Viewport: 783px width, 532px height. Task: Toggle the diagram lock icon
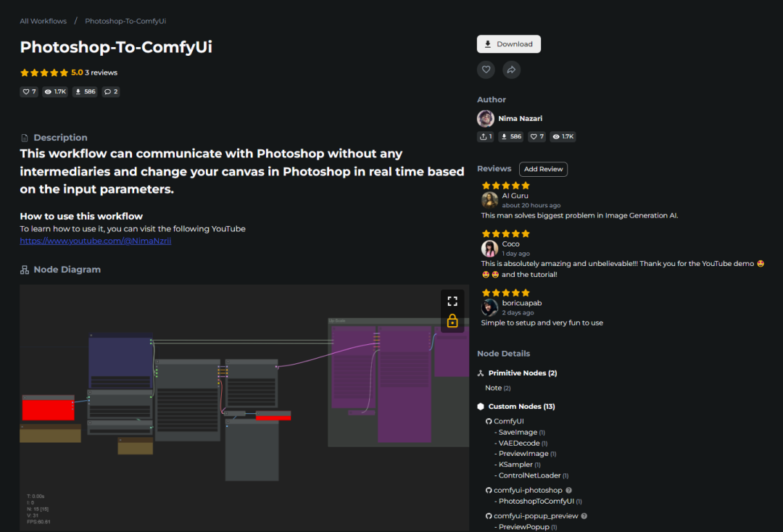452,320
